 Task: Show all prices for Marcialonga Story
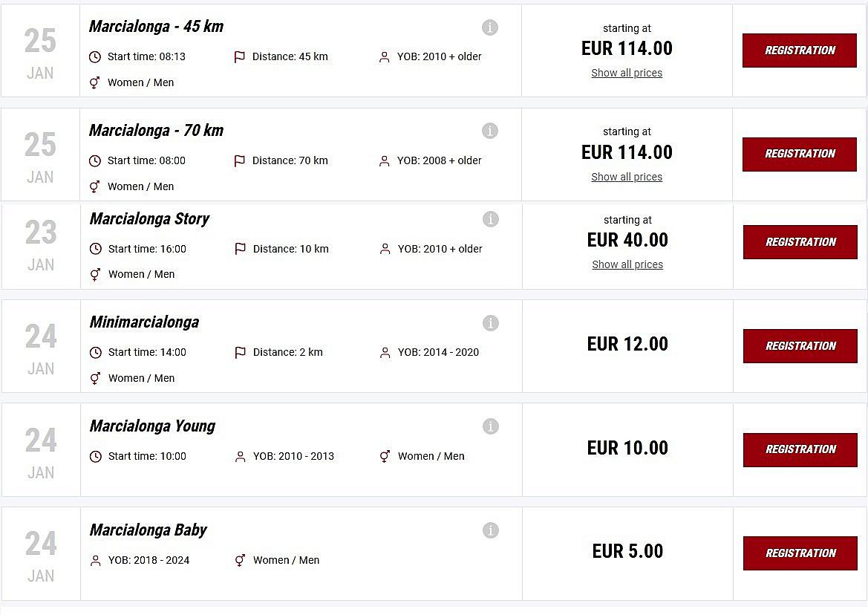pos(627,264)
